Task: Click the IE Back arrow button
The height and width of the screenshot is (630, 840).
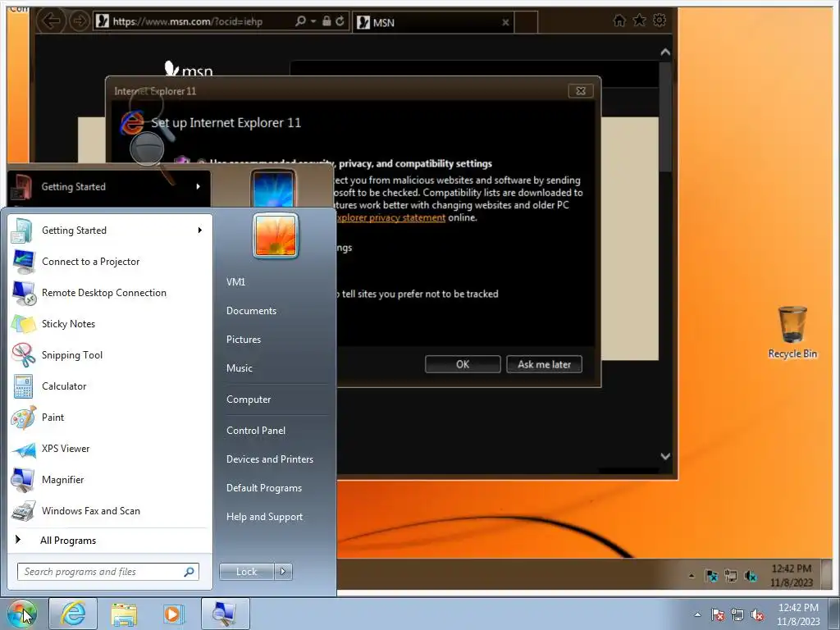Action: coord(52,21)
